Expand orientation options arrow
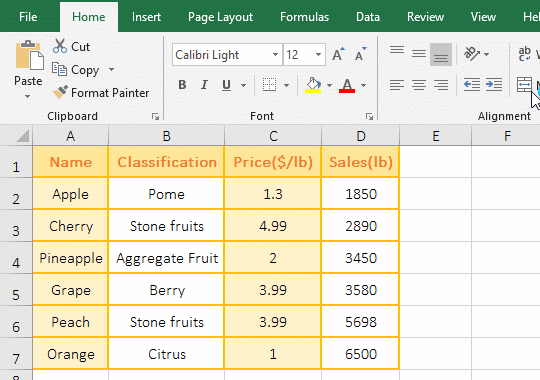540x380 pixels. coord(486,54)
